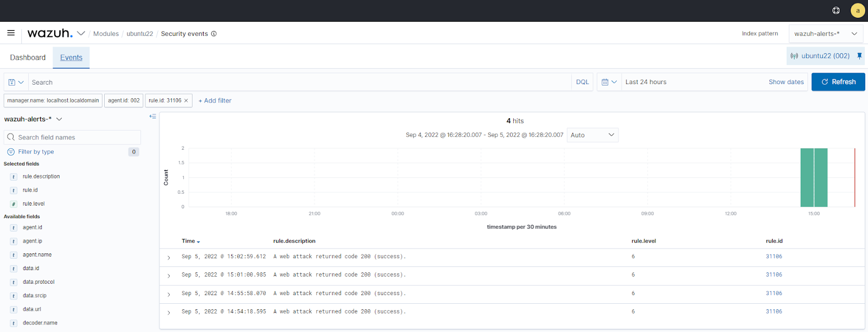Focus Search field names box

(72, 137)
